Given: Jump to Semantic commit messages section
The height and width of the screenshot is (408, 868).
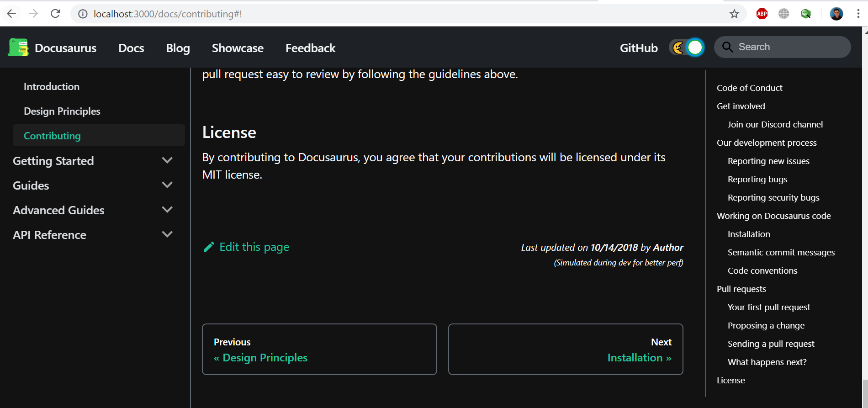Looking at the screenshot, I should point(781,252).
